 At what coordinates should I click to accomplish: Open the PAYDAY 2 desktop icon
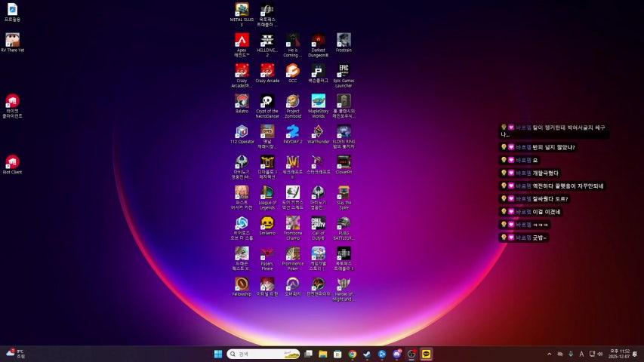pos(293,131)
